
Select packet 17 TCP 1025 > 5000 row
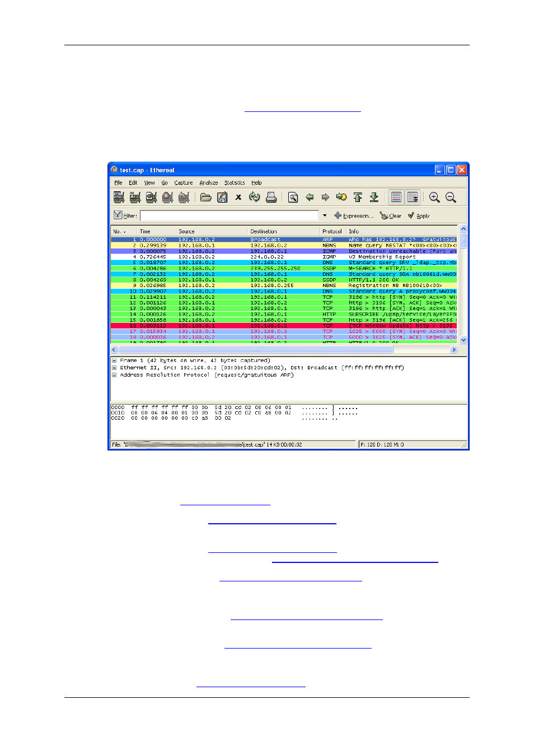tap(284, 331)
